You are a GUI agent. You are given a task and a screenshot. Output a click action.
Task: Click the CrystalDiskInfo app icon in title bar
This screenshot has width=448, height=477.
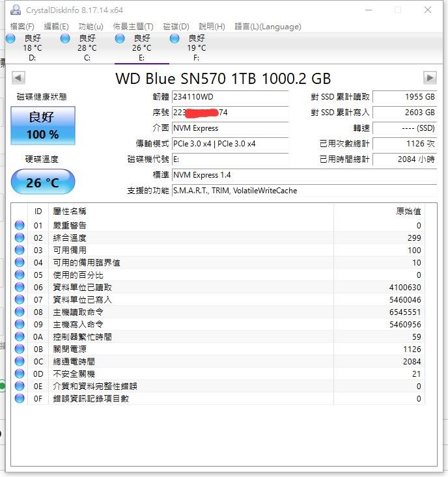coord(15,10)
